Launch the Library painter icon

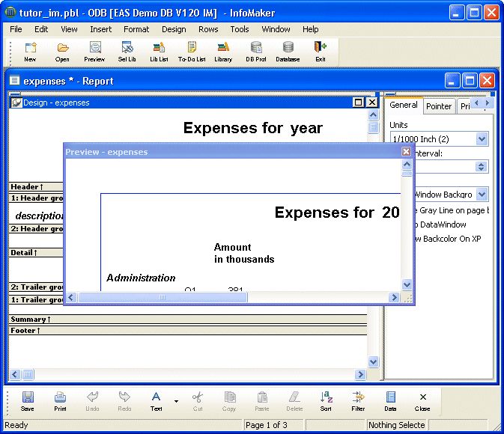[223, 52]
